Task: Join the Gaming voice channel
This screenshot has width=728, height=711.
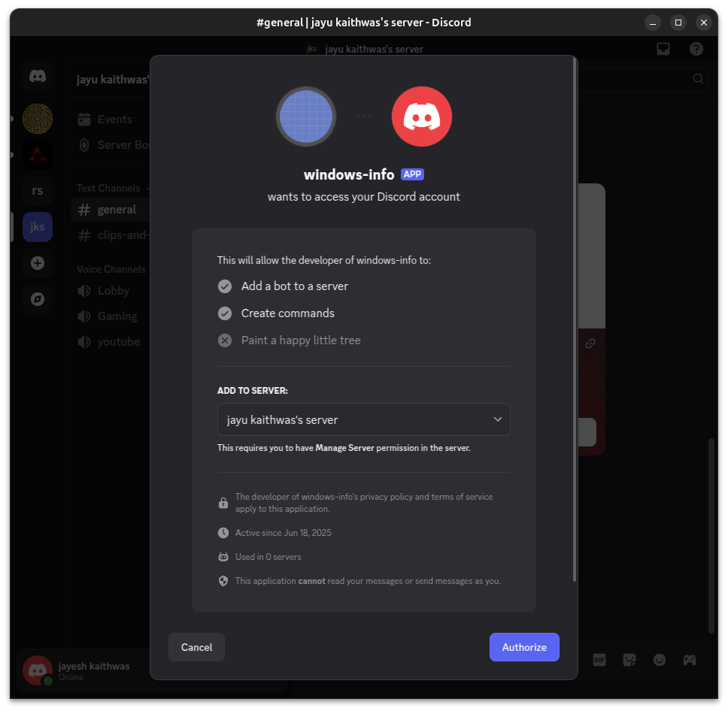Action: (x=111, y=316)
